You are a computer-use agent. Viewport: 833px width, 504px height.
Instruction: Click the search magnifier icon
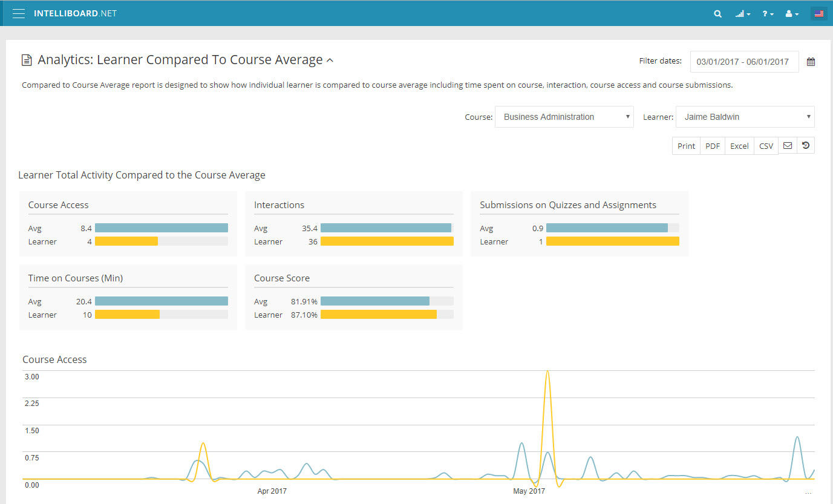pyautogui.click(x=717, y=13)
